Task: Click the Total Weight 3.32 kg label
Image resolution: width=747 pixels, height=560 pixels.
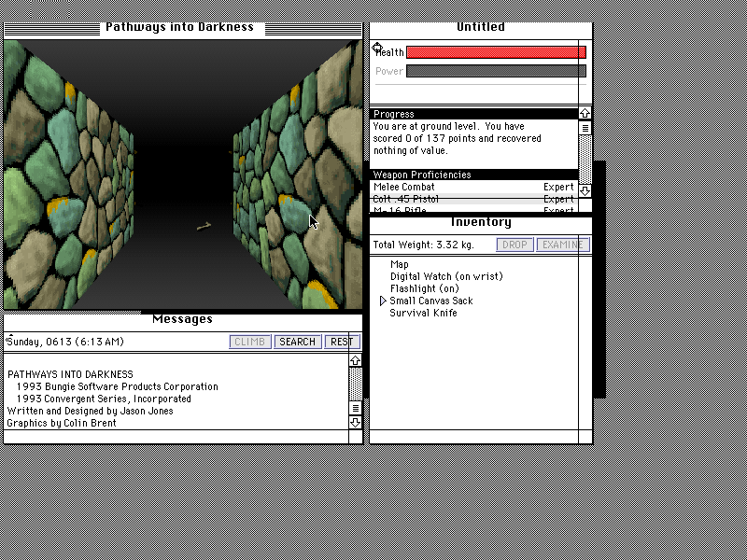Action: click(x=424, y=245)
